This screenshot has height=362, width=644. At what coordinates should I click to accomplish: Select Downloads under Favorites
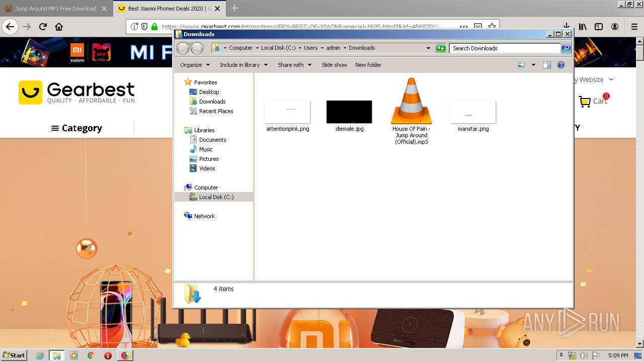coord(212,102)
